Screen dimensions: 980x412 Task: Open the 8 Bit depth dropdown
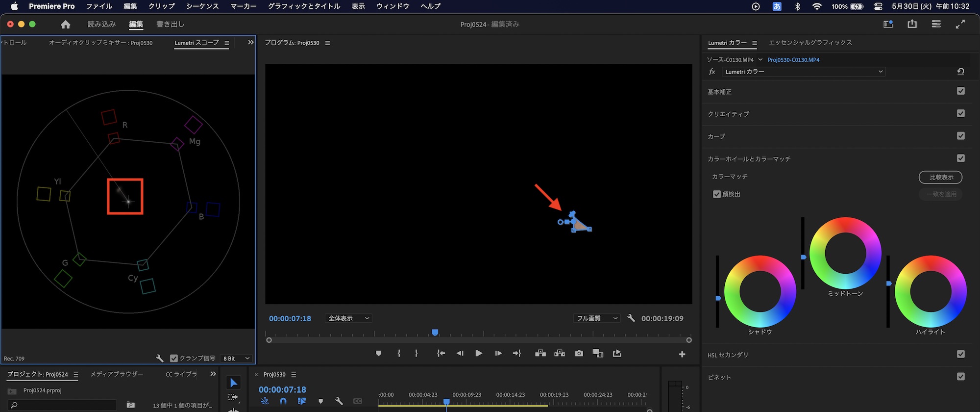[x=236, y=359]
